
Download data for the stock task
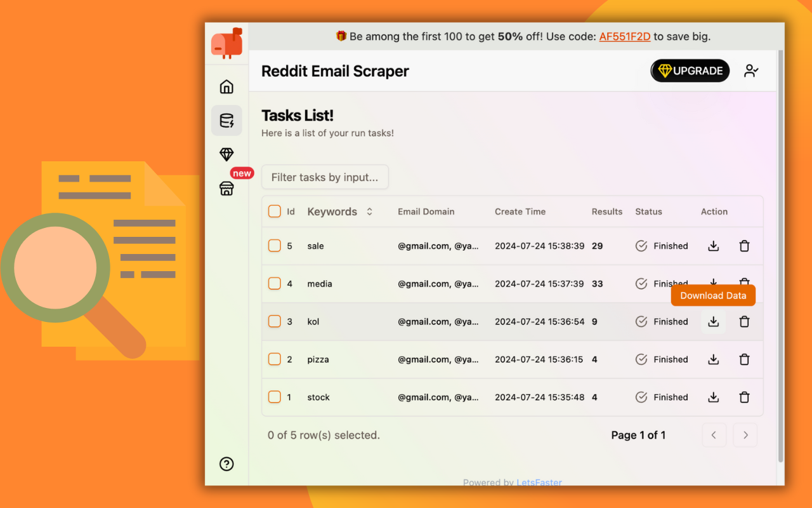pos(714,398)
